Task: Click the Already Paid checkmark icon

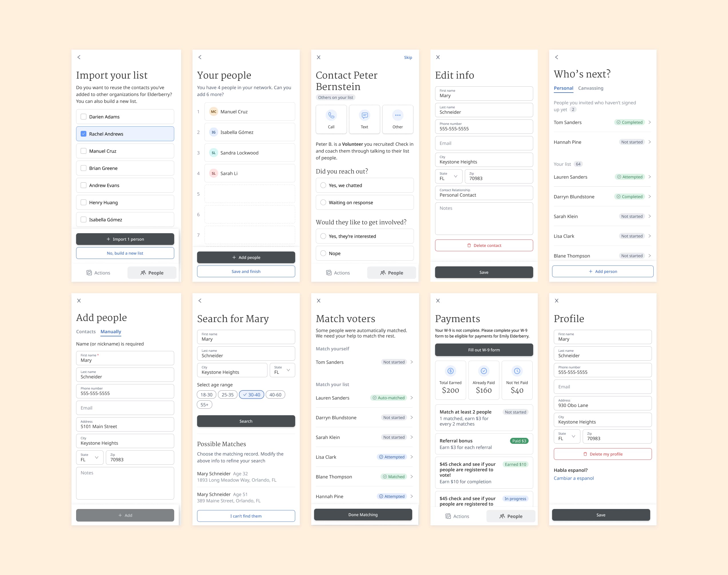Action: (x=483, y=371)
